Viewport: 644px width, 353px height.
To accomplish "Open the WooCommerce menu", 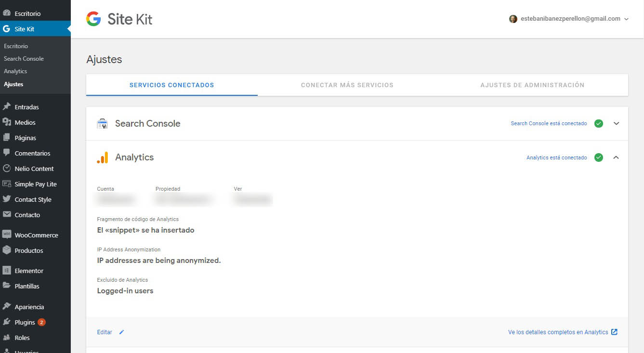I will point(35,235).
